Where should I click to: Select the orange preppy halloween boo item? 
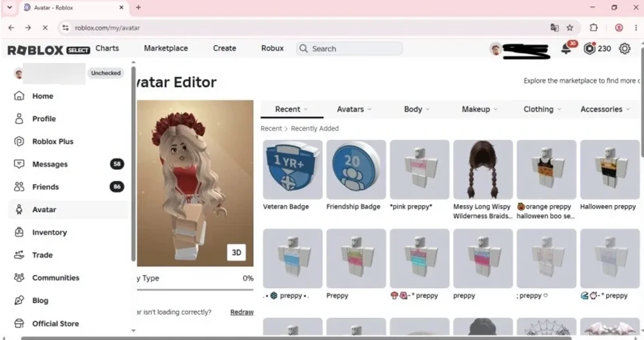547,180
